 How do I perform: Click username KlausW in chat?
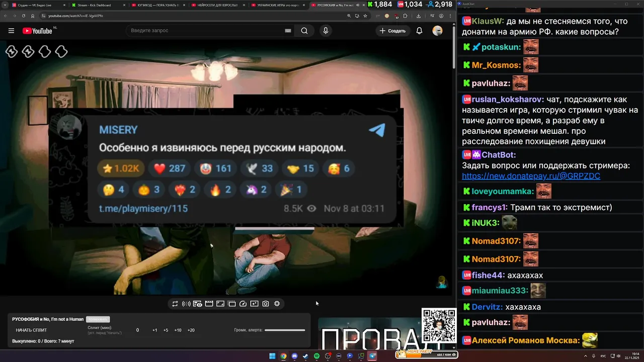click(x=487, y=21)
